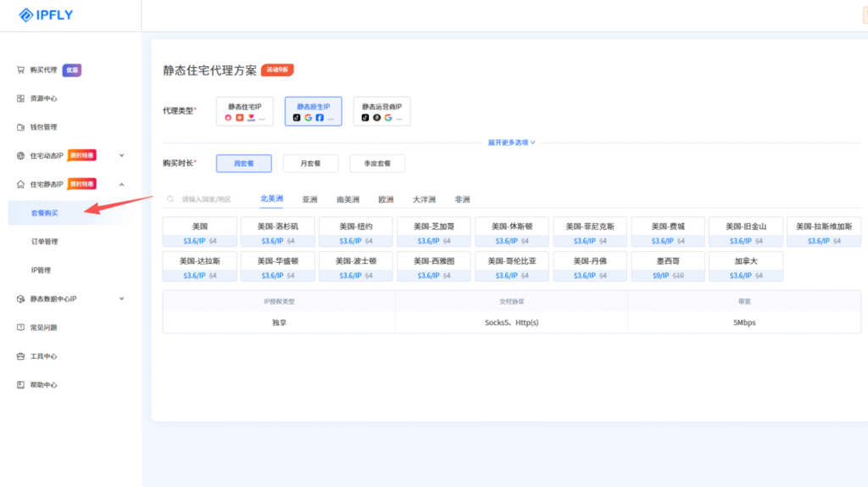Open IP管理 in the sidebar
The width and height of the screenshot is (868, 487).
coord(41,271)
